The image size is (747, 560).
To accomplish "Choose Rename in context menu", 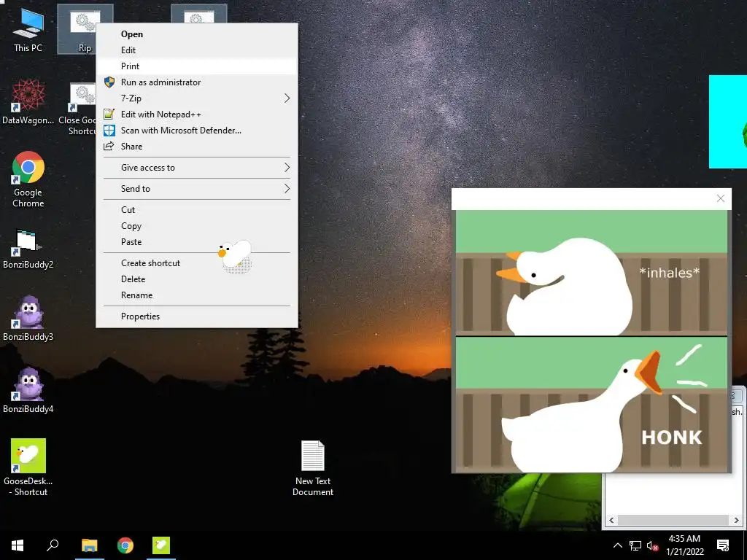I will pyautogui.click(x=197, y=295).
